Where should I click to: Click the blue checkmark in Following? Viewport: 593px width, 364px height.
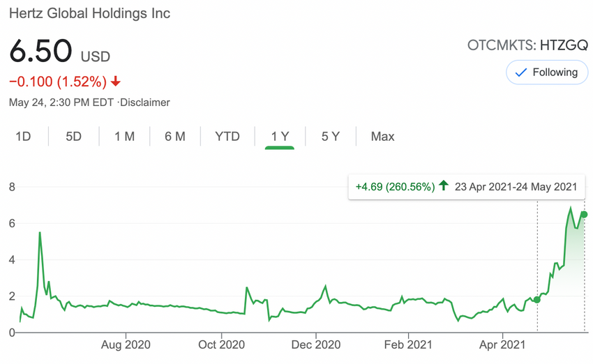coord(521,73)
